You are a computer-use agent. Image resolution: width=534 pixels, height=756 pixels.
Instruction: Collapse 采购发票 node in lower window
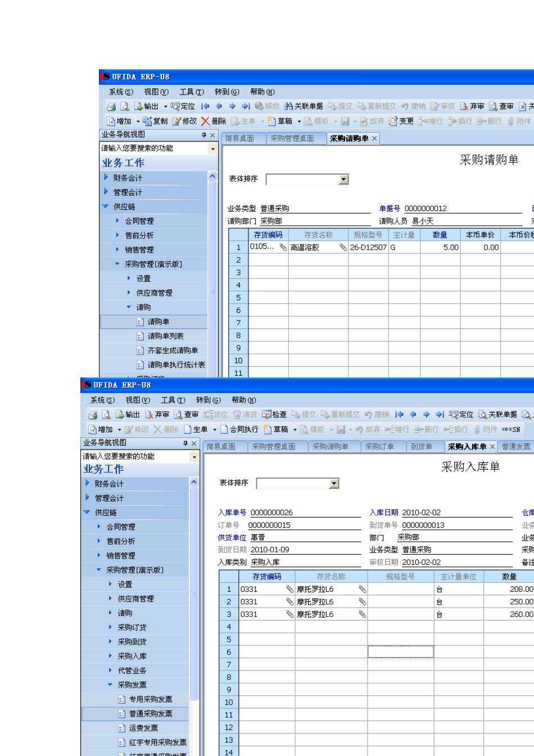click(110, 685)
